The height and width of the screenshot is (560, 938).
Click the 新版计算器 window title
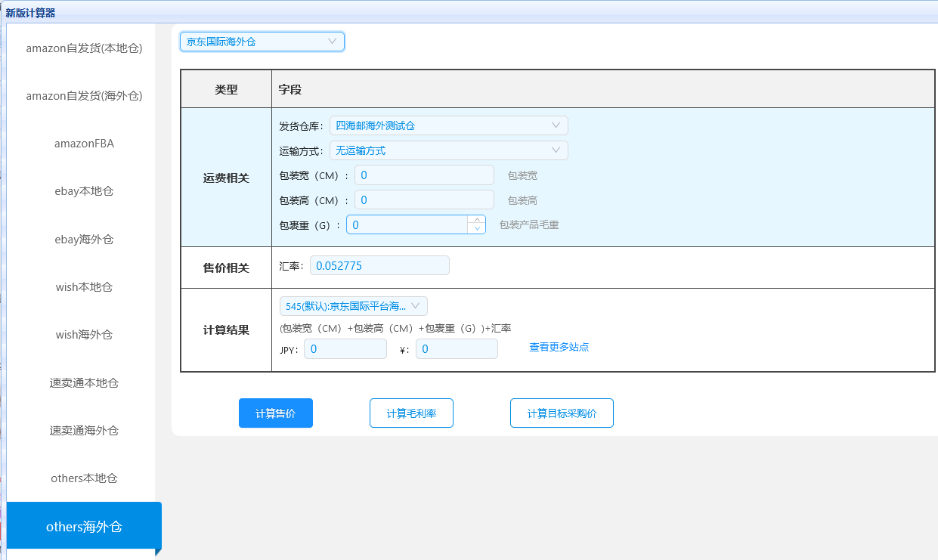pyautogui.click(x=30, y=13)
